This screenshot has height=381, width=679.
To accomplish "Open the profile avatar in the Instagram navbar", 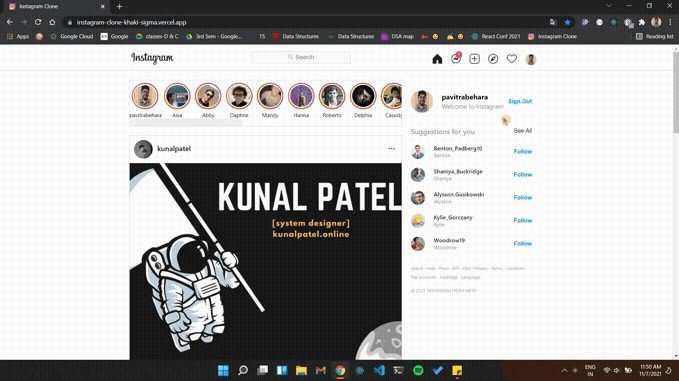I will 531,59.
